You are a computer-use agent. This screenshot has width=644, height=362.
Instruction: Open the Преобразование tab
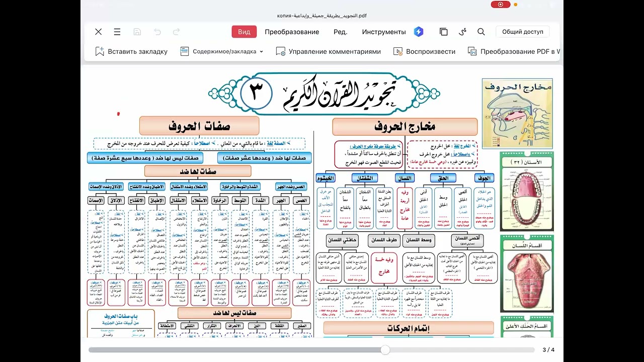pyautogui.click(x=292, y=32)
